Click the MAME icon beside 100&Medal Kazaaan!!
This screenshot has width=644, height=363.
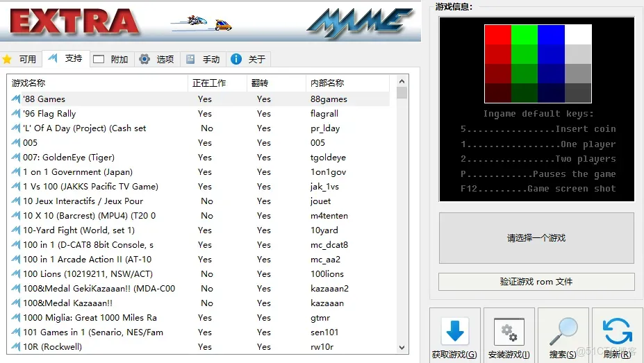[15, 303]
